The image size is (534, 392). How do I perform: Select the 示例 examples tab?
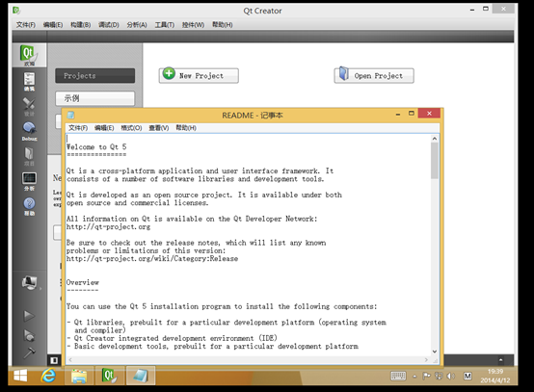click(x=95, y=98)
